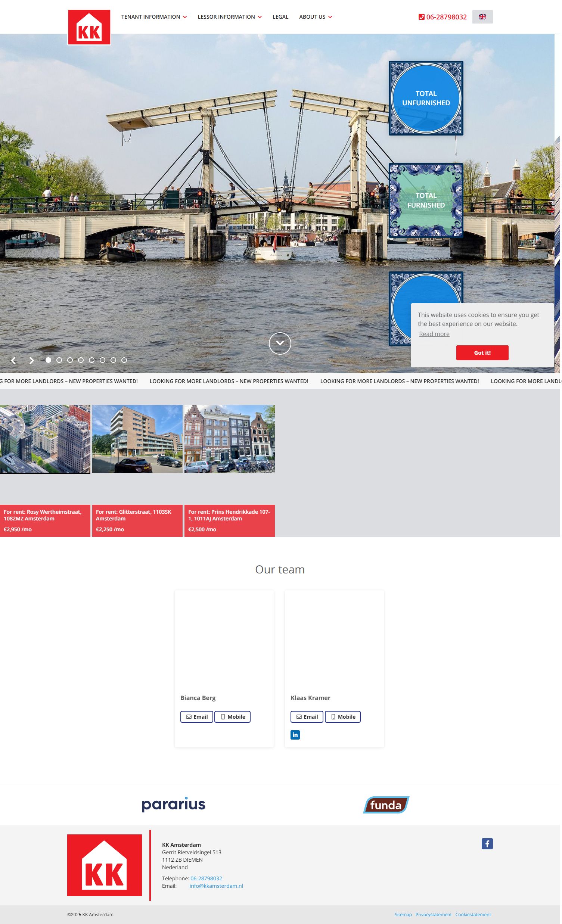Select the second slide indicator dot
Viewport: 562px width, 924px height.
coord(59,361)
